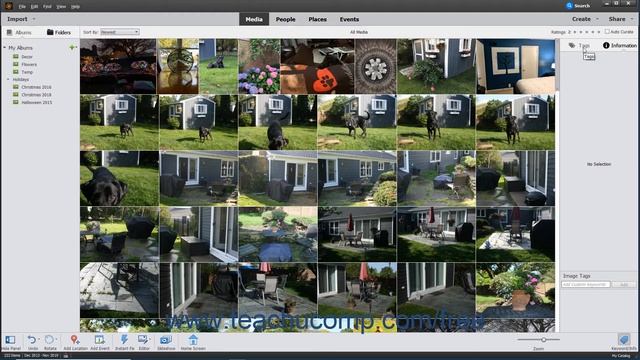This screenshot has width=640, height=360.
Task: Click the Elements Organizer app logo
Action: tap(9, 6)
